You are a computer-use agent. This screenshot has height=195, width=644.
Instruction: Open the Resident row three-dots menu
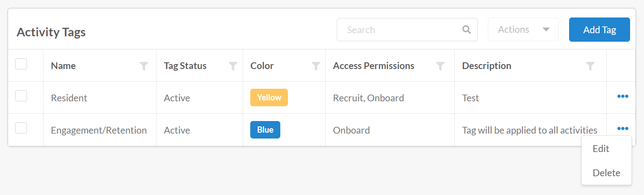pos(622,96)
